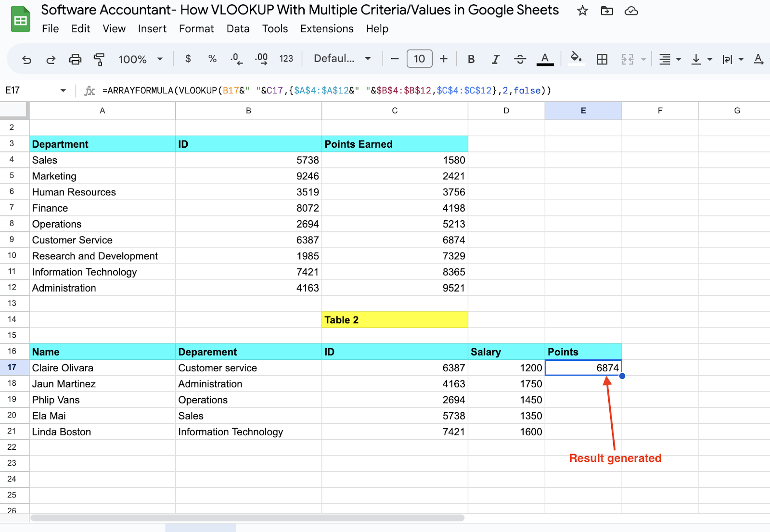Open the zoom 100% dropdown

click(x=141, y=59)
